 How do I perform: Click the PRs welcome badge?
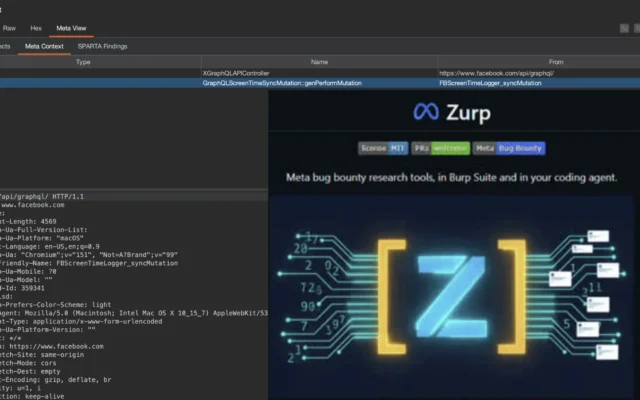(x=440, y=148)
